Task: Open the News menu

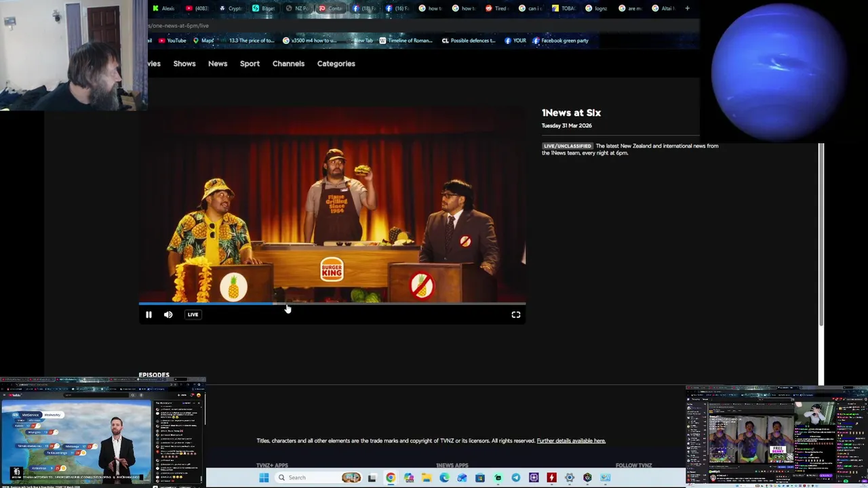Action: tap(218, 64)
